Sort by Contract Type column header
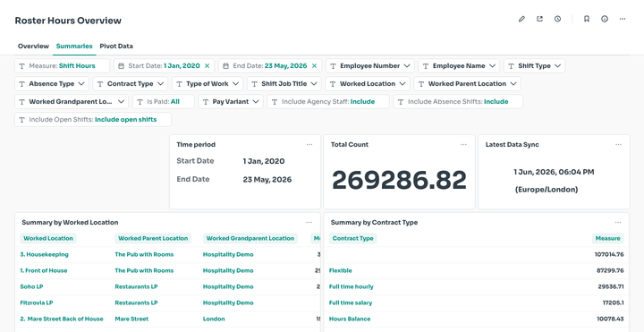 tap(352, 238)
